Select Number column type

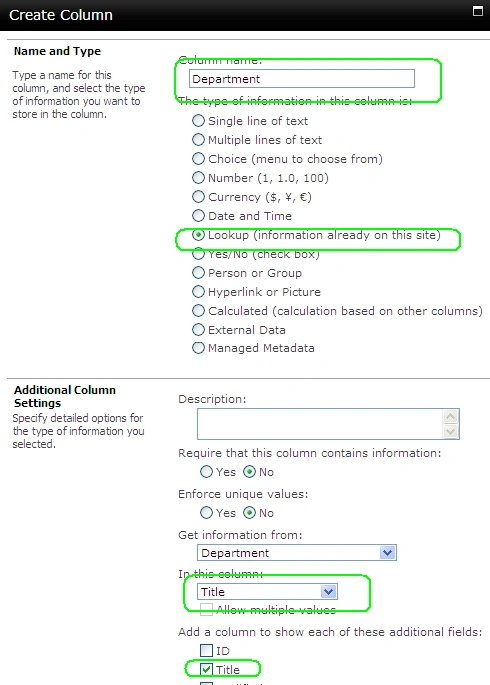pyautogui.click(x=198, y=178)
